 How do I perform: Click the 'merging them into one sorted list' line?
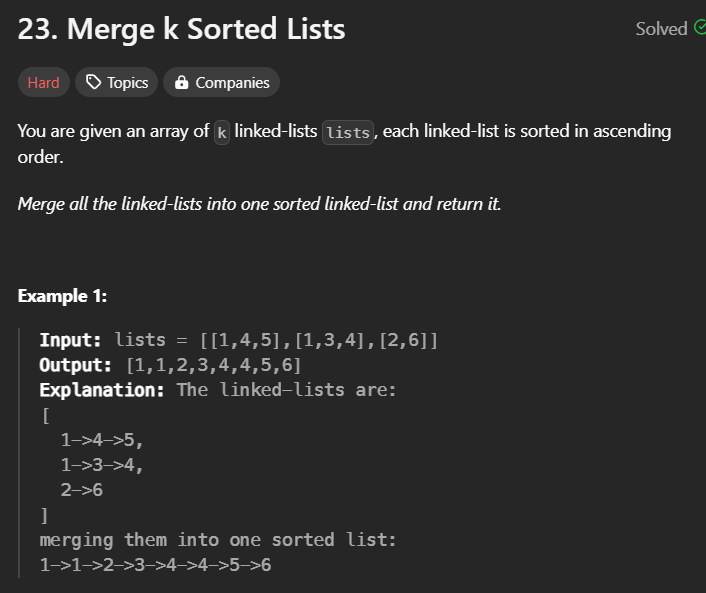click(x=218, y=540)
